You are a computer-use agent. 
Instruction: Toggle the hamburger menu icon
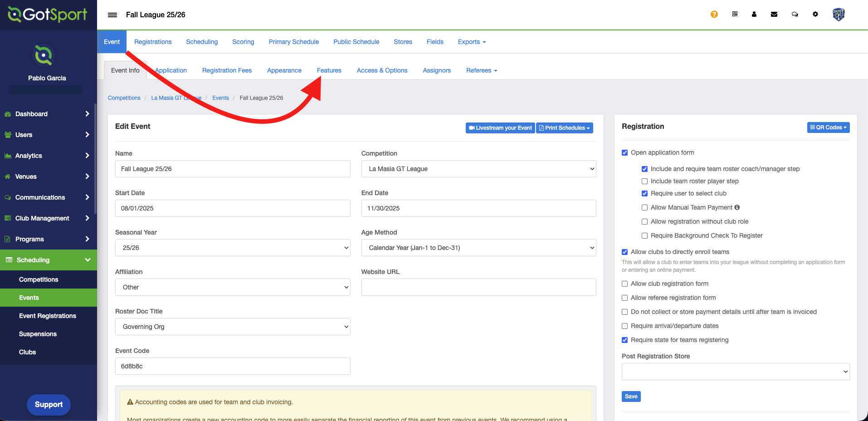[x=112, y=15]
